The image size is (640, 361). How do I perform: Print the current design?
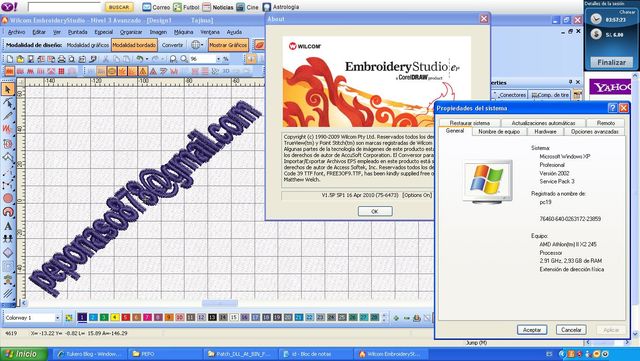click(x=62, y=59)
